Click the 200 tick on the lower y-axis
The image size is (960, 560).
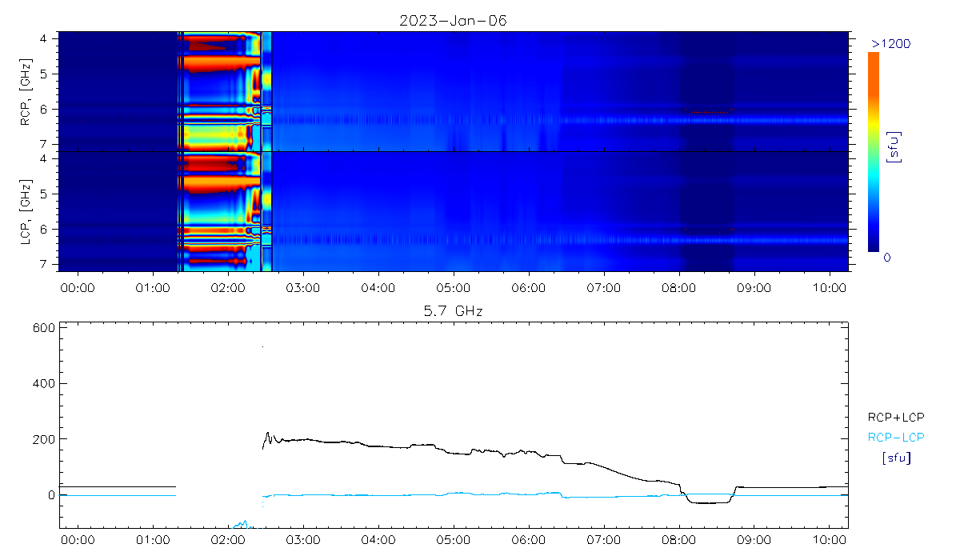(x=43, y=439)
